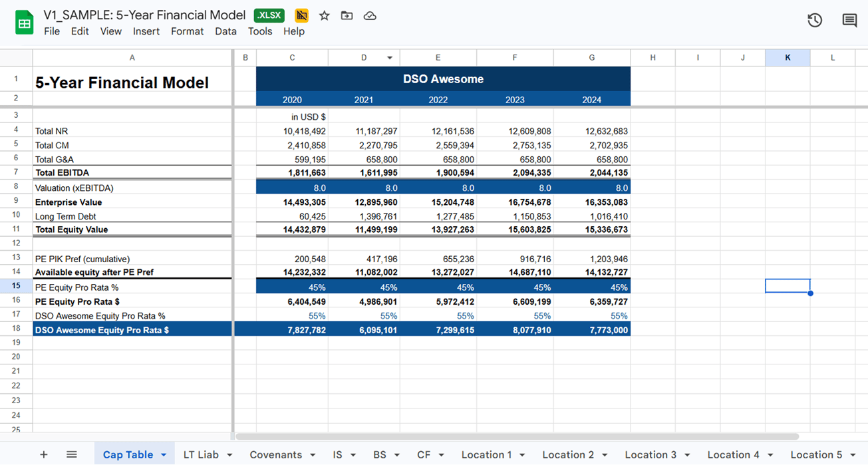Viewport: 868px width, 465px height.
Task: Click the Google Sheets home icon
Action: pyautogui.click(x=24, y=23)
